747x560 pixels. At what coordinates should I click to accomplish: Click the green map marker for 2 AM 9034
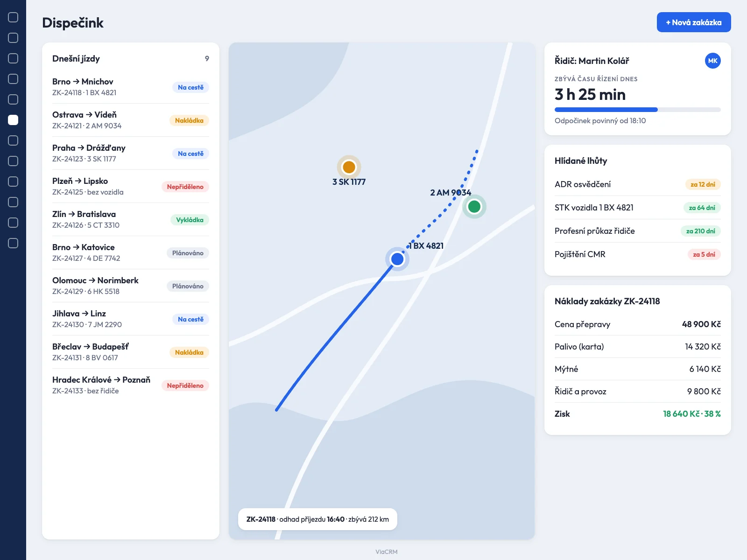(x=474, y=206)
